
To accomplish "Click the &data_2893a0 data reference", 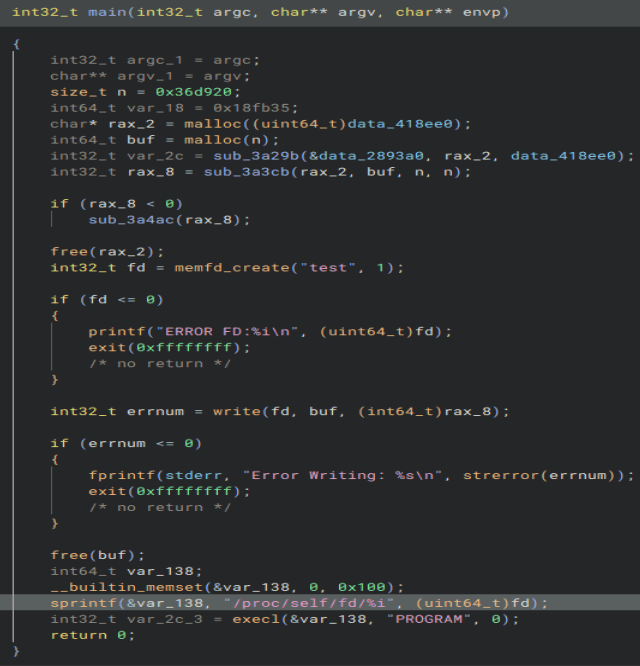I will (383, 156).
